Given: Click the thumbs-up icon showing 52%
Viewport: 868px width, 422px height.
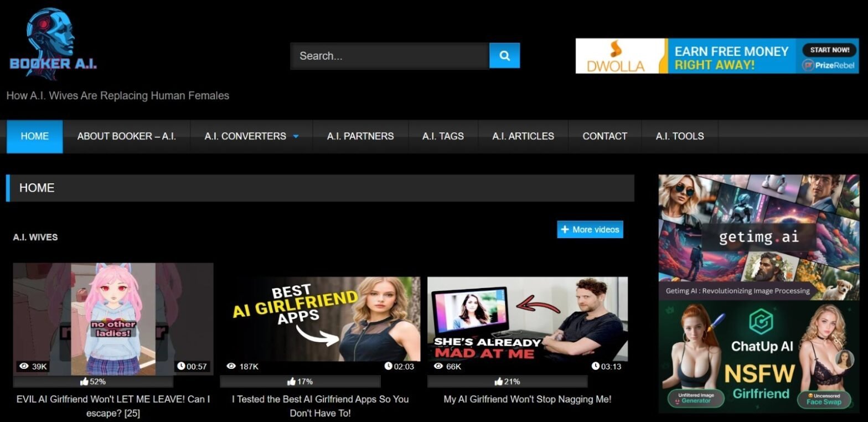Looking at the screenshot, I should 84,382.
